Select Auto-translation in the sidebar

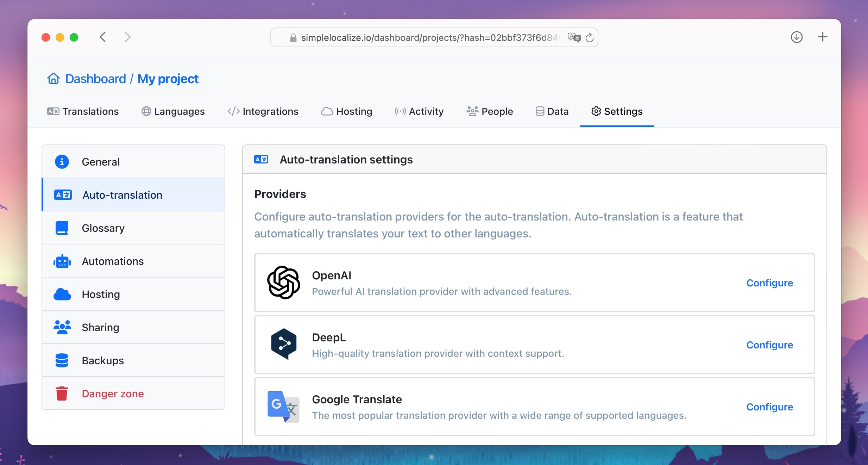[x=133, y=195]
